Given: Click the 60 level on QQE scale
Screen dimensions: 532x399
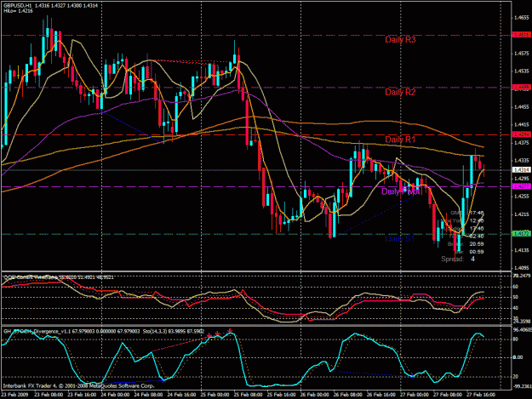Looking at the screenshot, I should coord(516,287).
